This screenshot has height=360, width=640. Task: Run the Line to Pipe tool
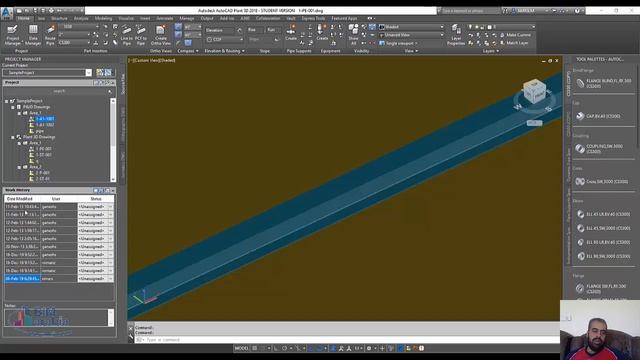click(127, 35)
